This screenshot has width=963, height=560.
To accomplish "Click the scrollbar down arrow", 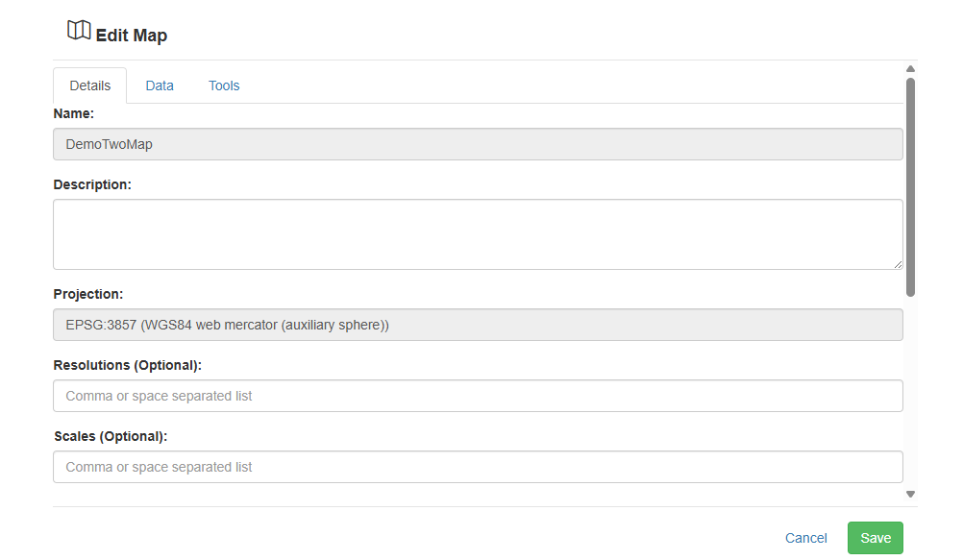I will click(x=911, y=495).
